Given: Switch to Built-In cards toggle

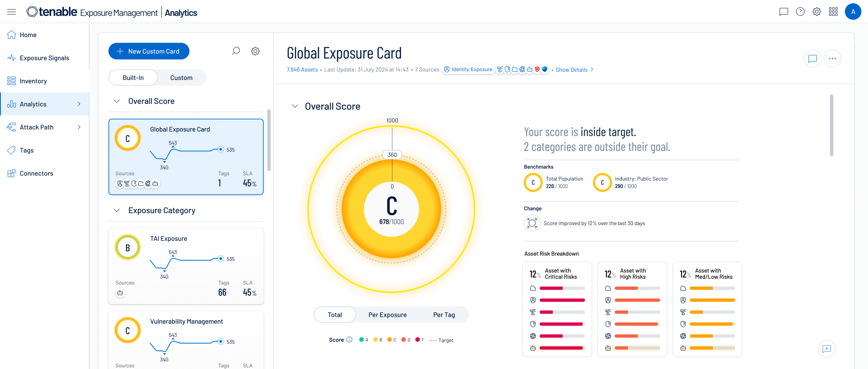Looking at the screenshot, I should tap(133, 78).
